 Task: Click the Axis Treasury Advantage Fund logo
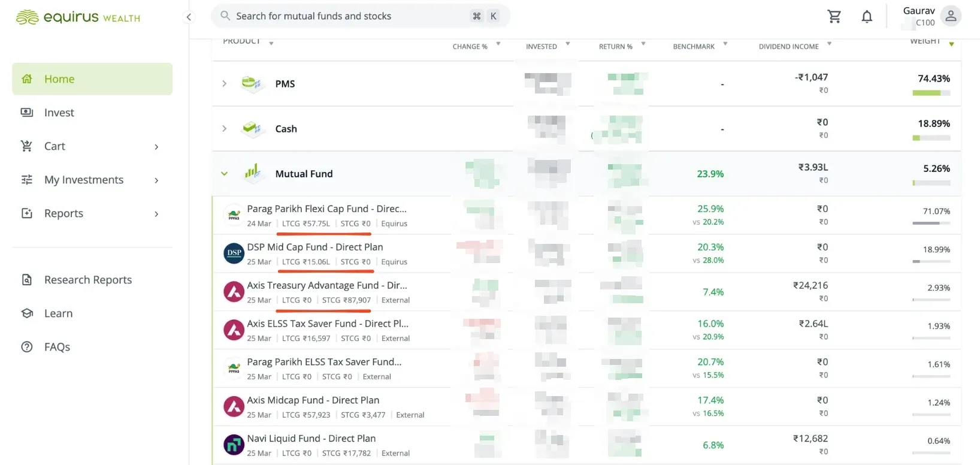(234, 291)
